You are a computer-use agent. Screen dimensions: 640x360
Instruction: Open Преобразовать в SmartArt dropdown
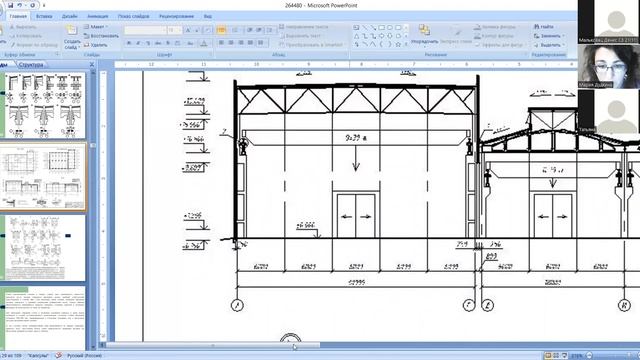[312, 45]
